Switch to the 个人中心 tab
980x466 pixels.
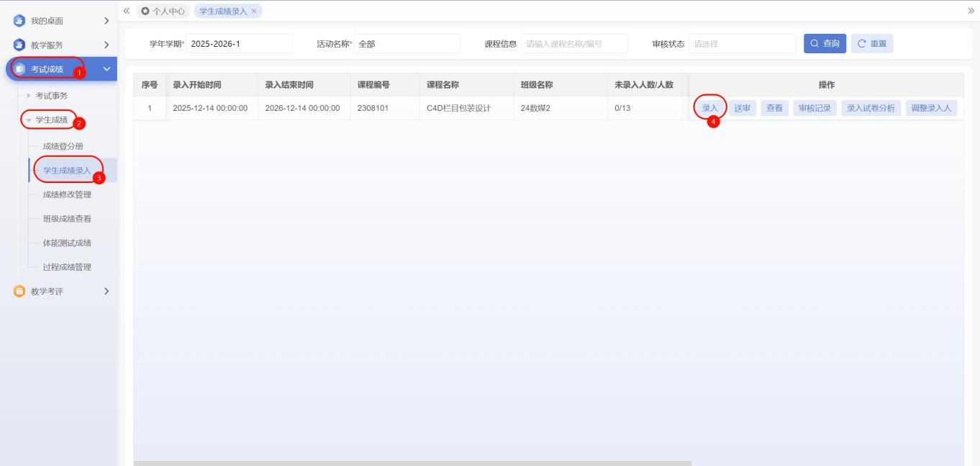[163, 11]
